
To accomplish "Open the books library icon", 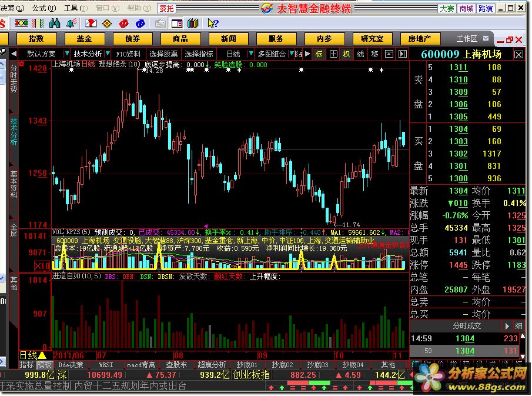I will tap(193, 23).
